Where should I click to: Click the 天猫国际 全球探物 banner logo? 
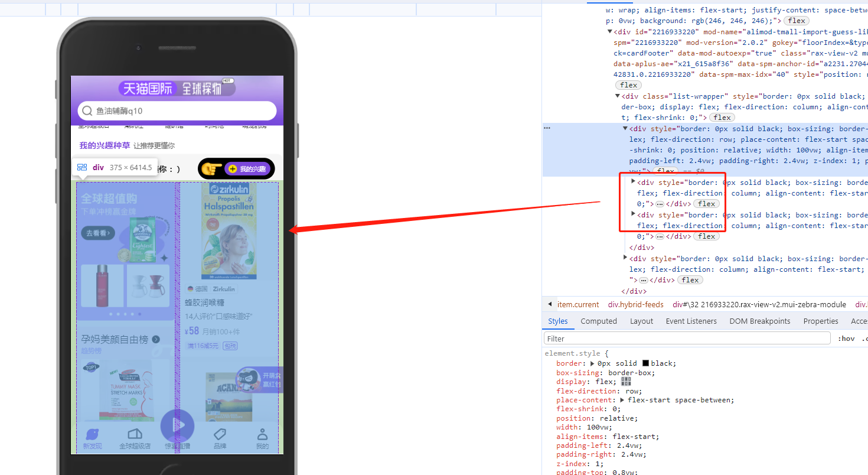pyautogui.click(x=177, y=89)
